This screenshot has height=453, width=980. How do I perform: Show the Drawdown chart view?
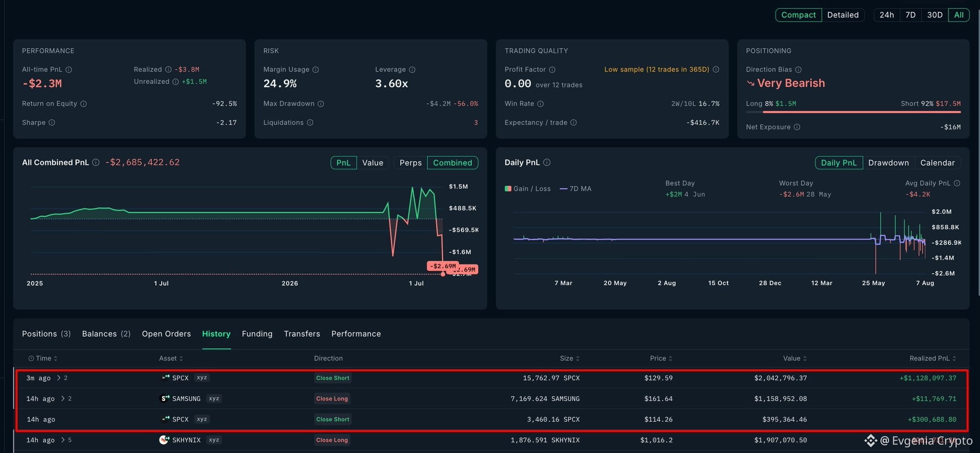(x=889, y=163)
